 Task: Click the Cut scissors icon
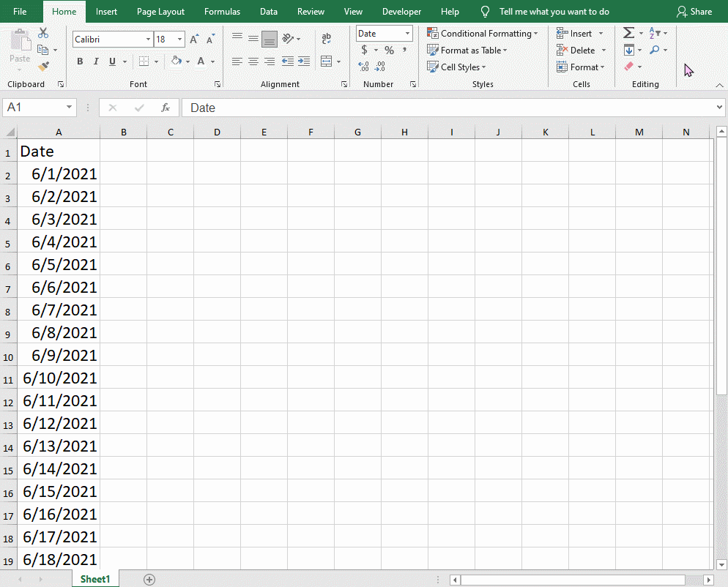point(43,33)
